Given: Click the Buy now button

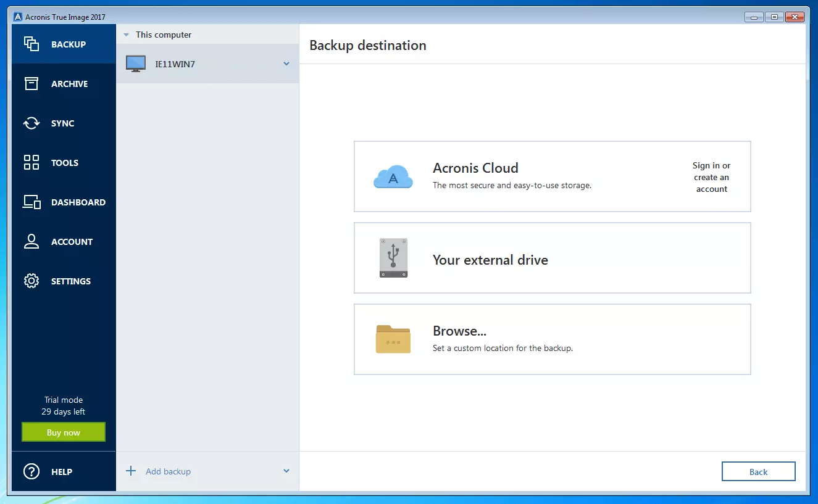Looking at the screenshot, I should pyautogui.click(x=64, y=432).
